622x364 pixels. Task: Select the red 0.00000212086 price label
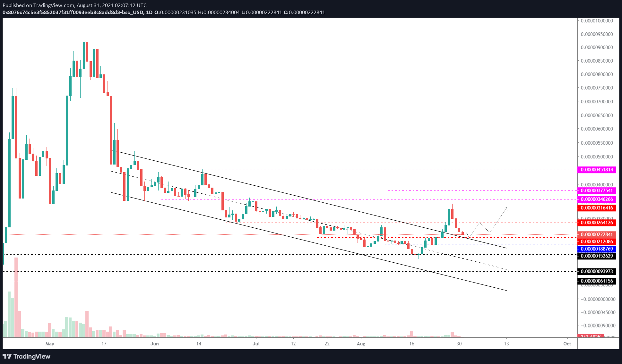[x=596, y=241]
